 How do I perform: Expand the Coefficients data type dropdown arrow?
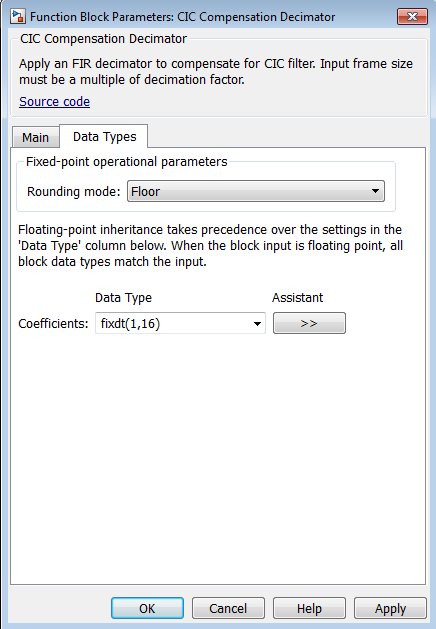(257, 323)
